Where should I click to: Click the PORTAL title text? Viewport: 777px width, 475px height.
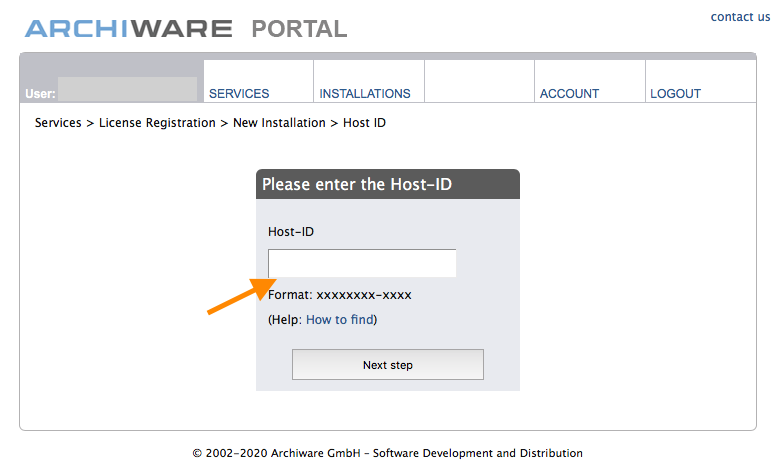(x=299, y=29)
